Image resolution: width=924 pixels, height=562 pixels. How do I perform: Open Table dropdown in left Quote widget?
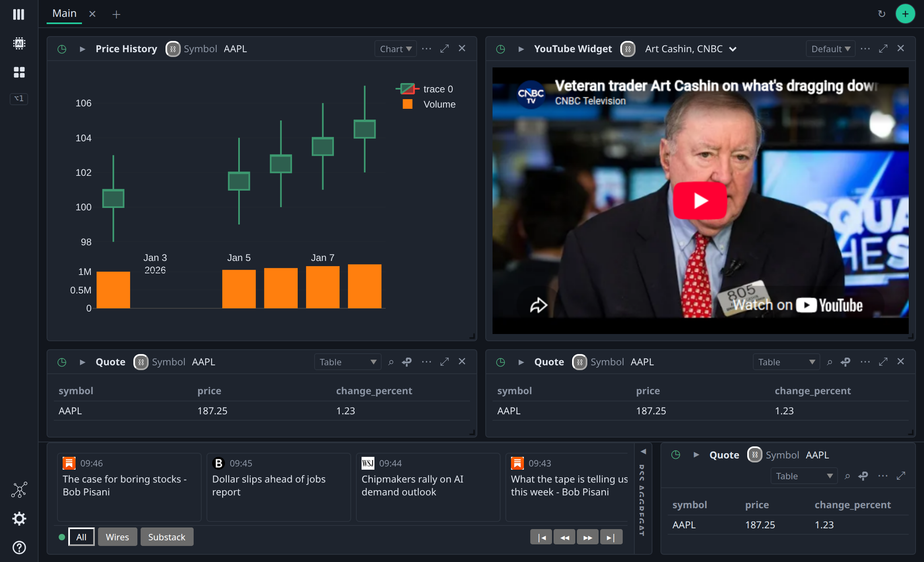coord(348,362)
